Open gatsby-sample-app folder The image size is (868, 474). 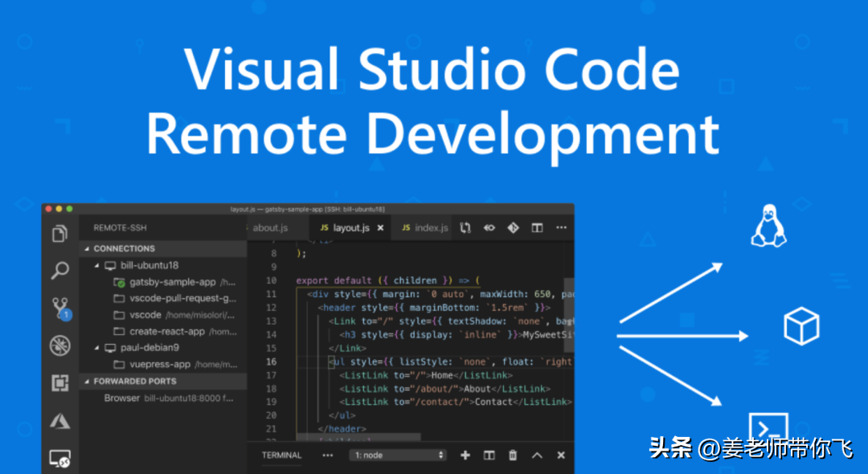[x=173, y=282]
